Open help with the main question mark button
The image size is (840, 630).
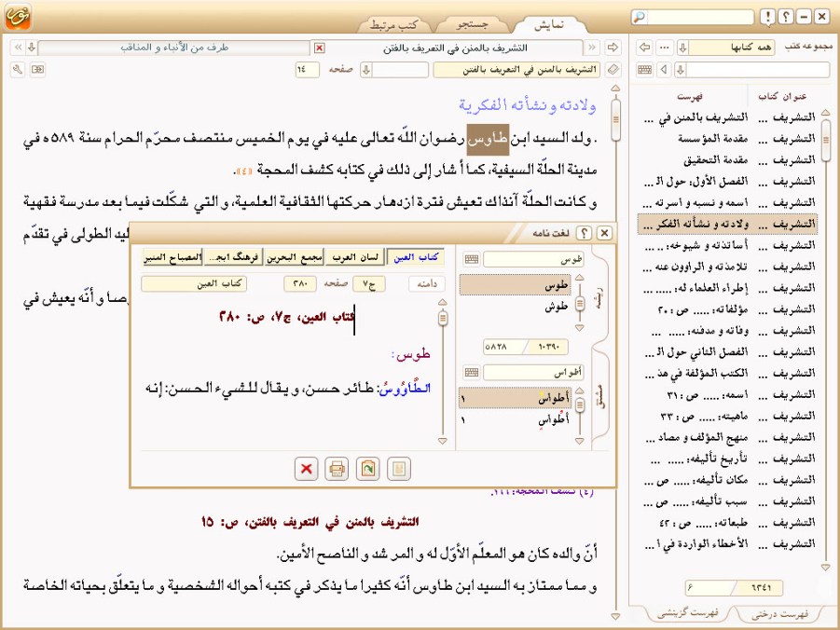point(785,17)
